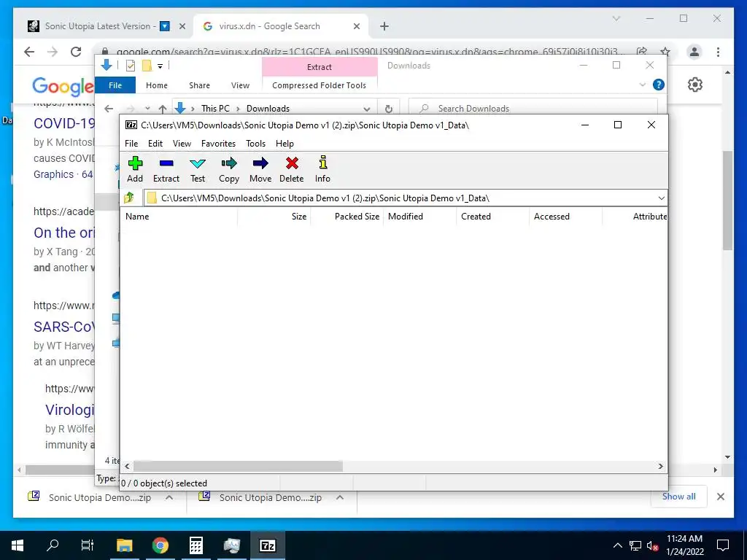Click the properties checkmark icon in Explorer title bar
The height and width of the screenshot is (560, 747).
pyautogui.click(x=130, y=66)
